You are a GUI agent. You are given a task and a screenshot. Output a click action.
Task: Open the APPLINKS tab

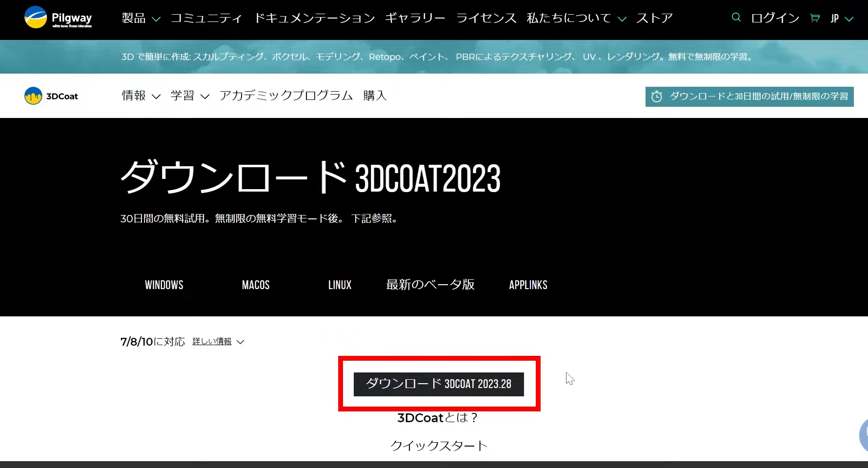tap(527, 285)
